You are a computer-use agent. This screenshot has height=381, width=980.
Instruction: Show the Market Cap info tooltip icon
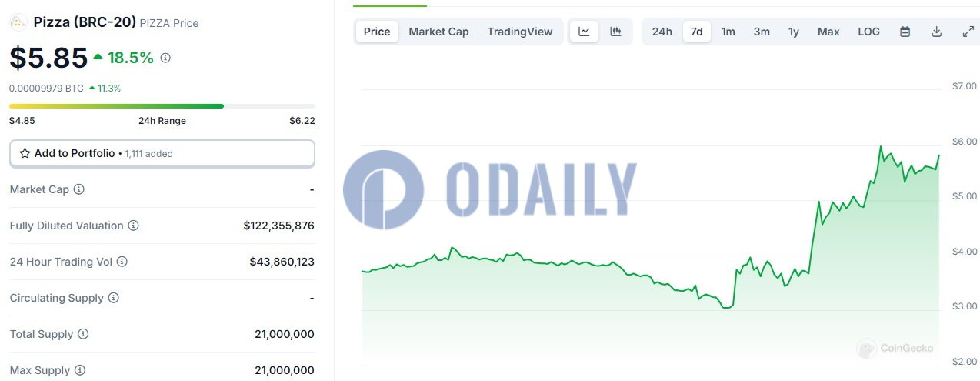coord(78,189)
